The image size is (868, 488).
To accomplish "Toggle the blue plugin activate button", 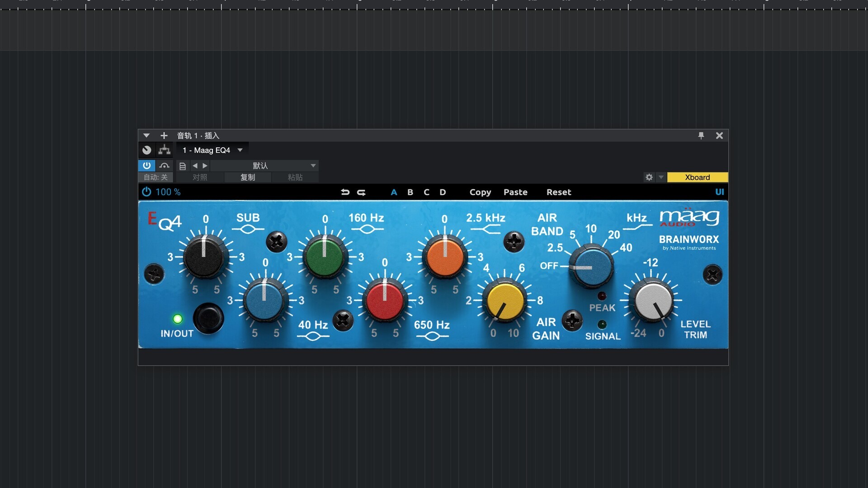I will pos(146,166).
